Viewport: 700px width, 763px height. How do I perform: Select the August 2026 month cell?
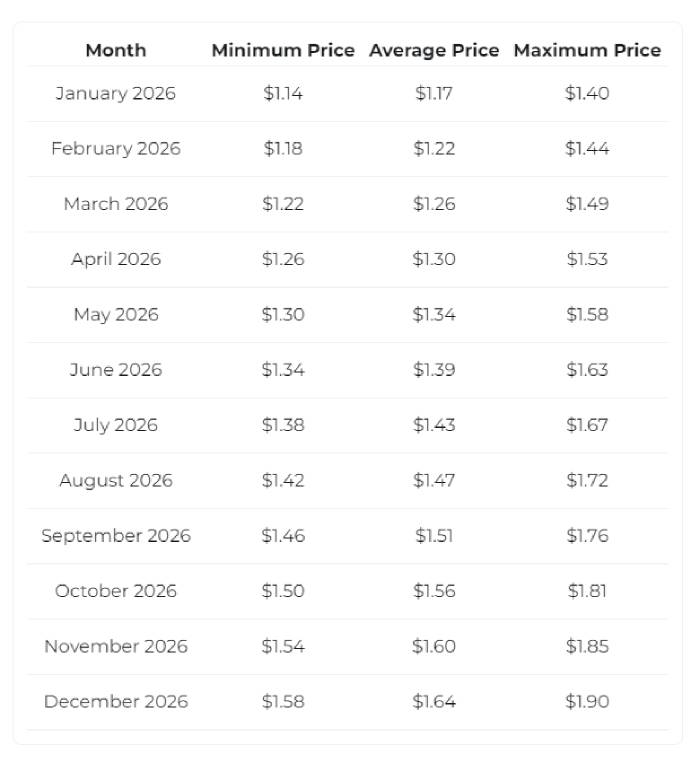(115, 481)
